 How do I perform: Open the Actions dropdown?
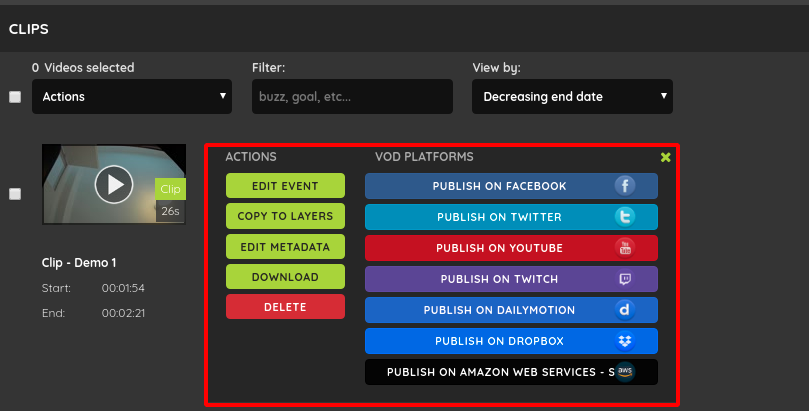(x=132, y=96)
